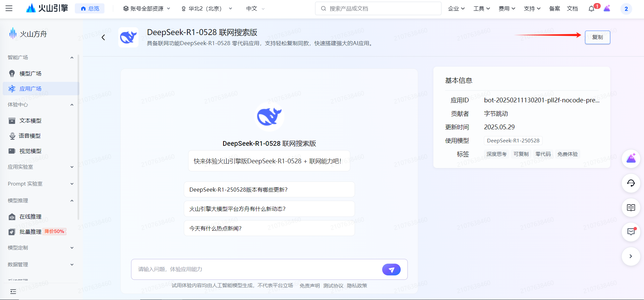Go back with the left arrow icon
The width and height of the screenshot is (644, 300).
[x=103, y=37]
